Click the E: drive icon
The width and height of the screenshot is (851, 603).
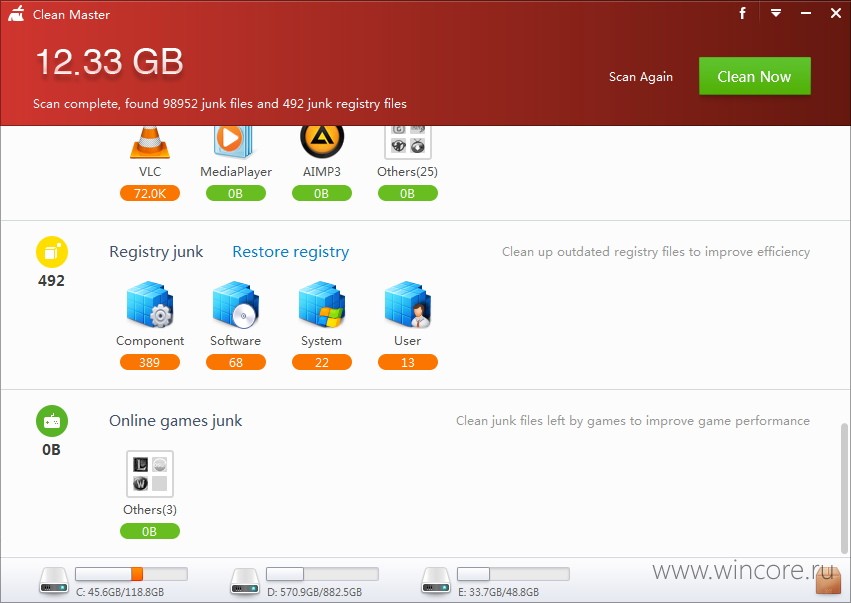[x=436, y=581]
